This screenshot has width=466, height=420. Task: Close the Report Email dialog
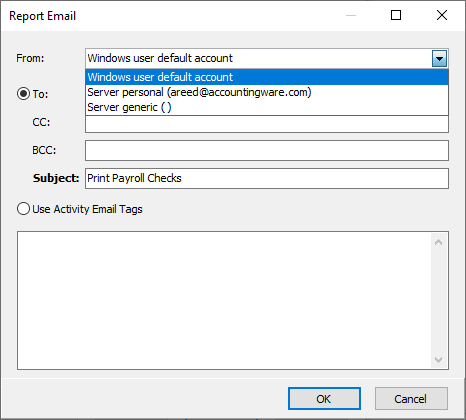click(x=442, y=15)
